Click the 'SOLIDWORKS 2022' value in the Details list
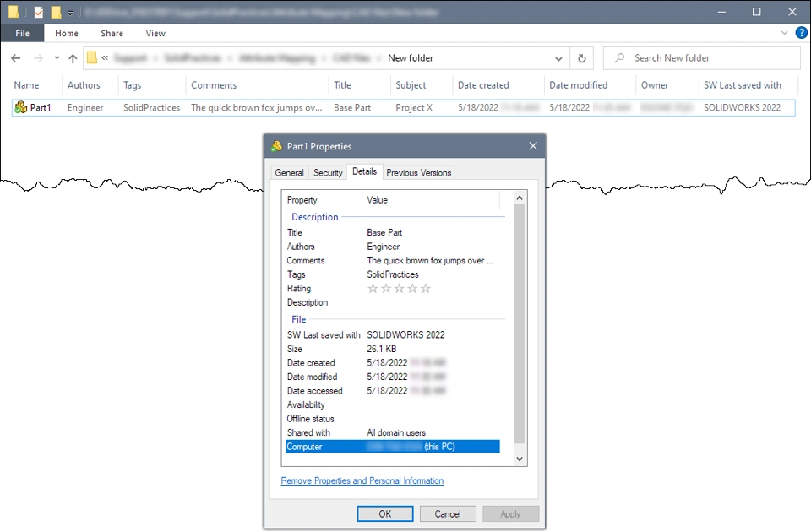Screen dimensions: 811x532 click(405, 335)
